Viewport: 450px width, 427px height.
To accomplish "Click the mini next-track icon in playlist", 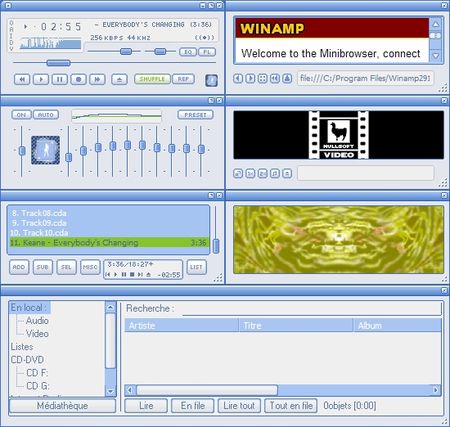I will (140, 275).
